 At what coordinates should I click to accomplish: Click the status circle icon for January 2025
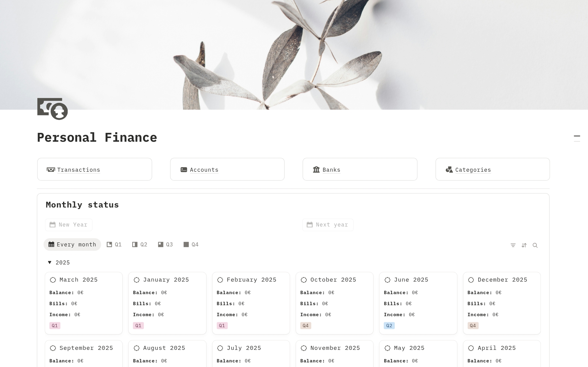pyautogui.click(x=137, y=280)
